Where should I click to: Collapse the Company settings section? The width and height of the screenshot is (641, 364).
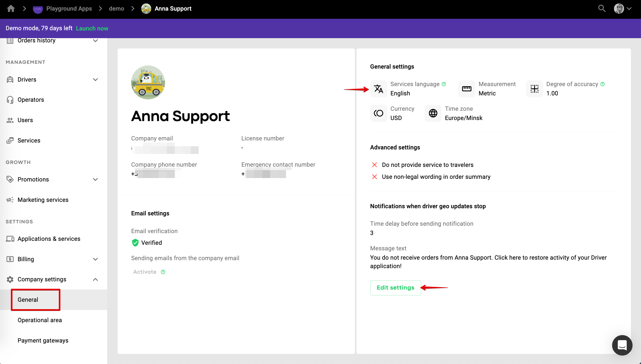96,279
